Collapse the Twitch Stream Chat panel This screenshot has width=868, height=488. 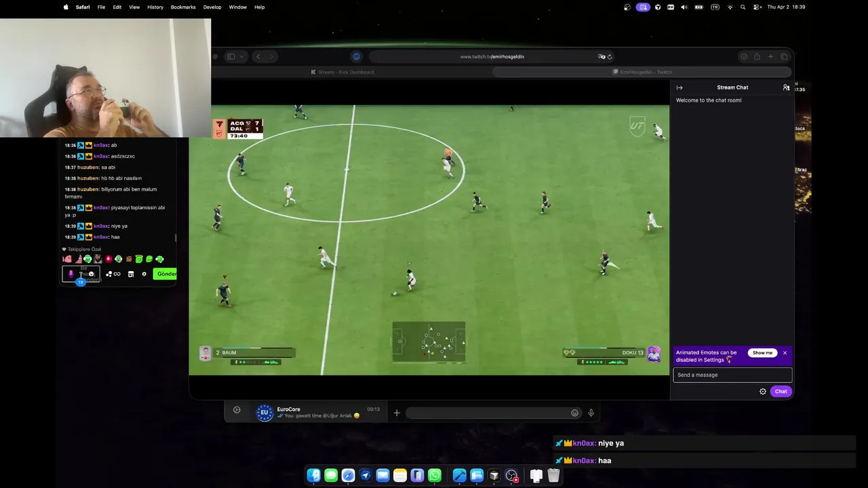click(679, 87)
